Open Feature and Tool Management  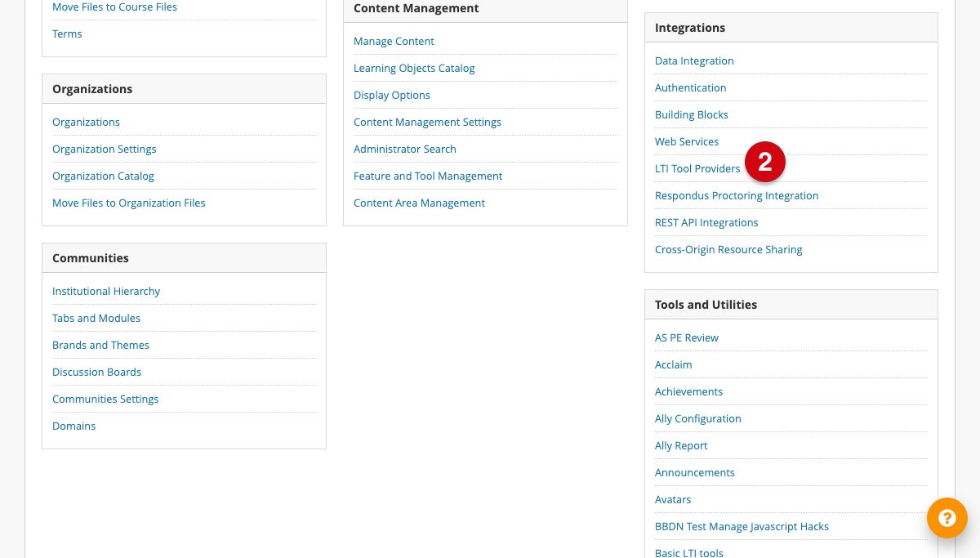point(428,176)
